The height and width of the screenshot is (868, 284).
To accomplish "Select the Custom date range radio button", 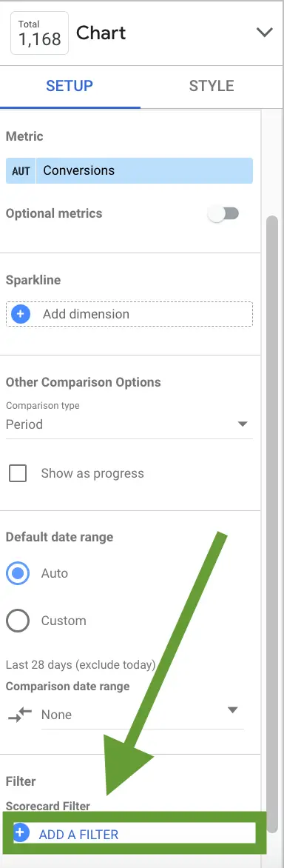I will (x=18, y=621).
